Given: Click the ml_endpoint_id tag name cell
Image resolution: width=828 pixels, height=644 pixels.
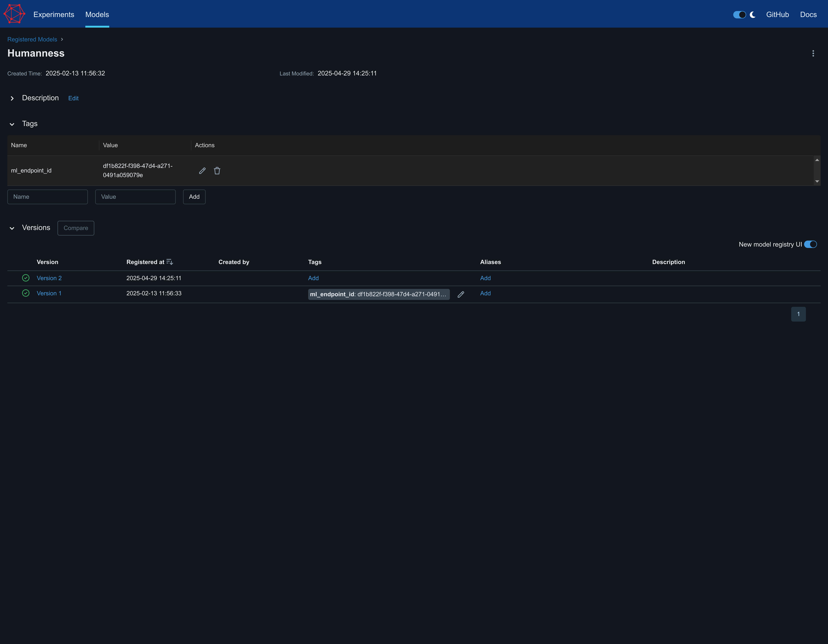Looking at the screenshot, I should pyautogui.click(x=31, y=171).
